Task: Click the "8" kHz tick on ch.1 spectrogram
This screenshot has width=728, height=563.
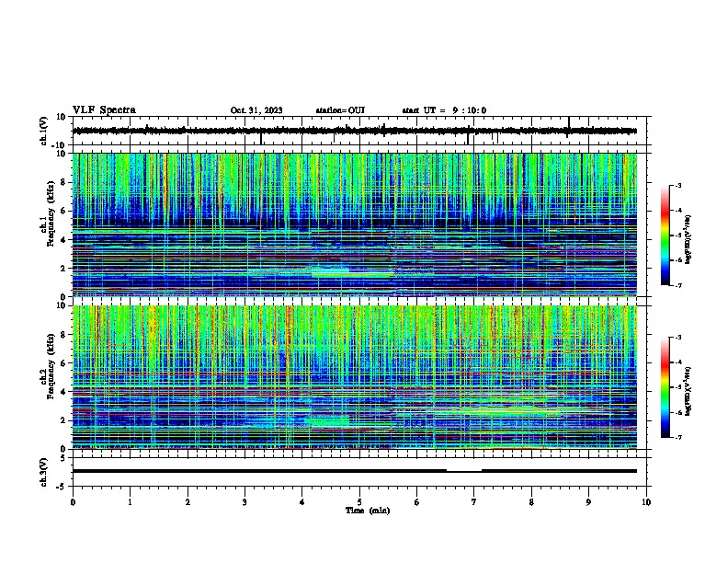Action: click(x=63, y=182)
